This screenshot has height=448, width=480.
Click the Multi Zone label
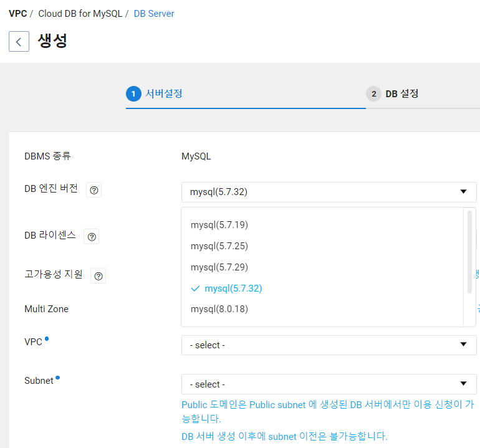(x=47, y=309)
